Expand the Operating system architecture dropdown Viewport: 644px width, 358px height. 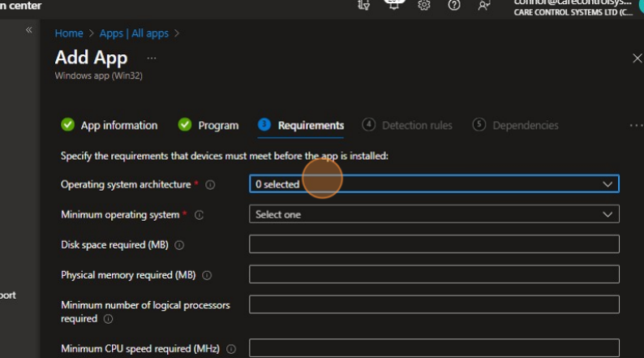[433, 184]
